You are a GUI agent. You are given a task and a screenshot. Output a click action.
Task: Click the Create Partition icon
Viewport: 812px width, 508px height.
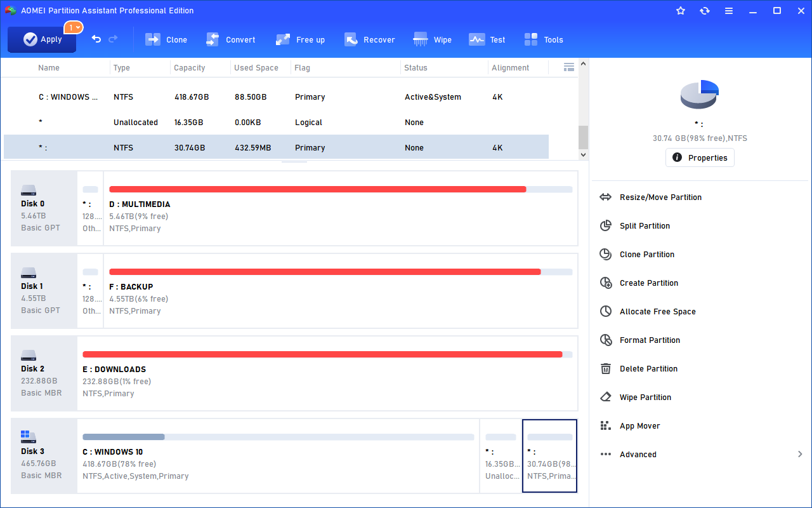point(606,283)
